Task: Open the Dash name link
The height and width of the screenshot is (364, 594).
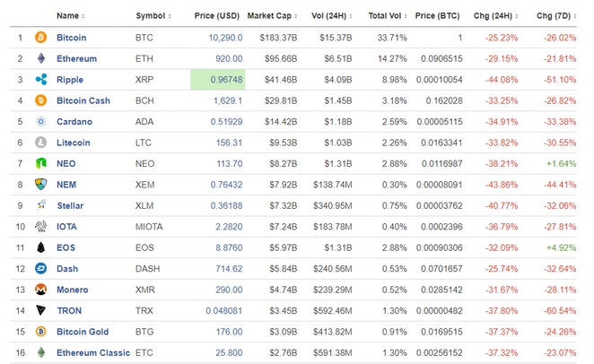Action: pos(67,269)
